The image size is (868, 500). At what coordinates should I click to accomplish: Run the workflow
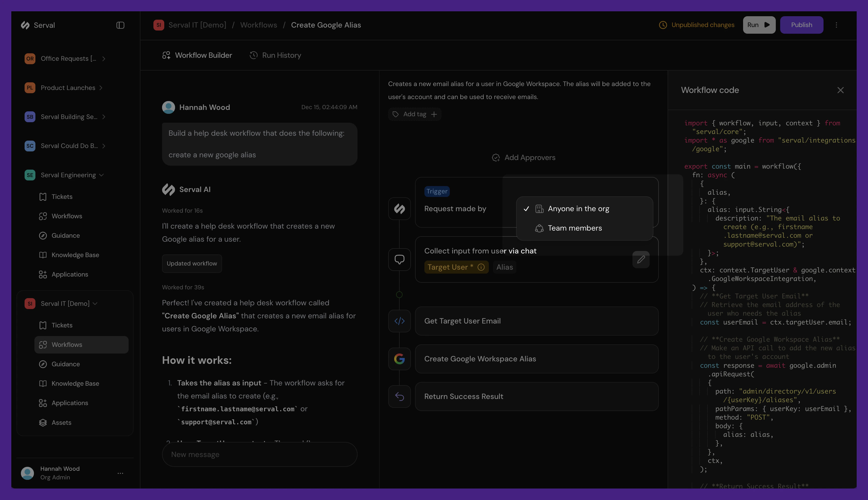pos(759,25)
